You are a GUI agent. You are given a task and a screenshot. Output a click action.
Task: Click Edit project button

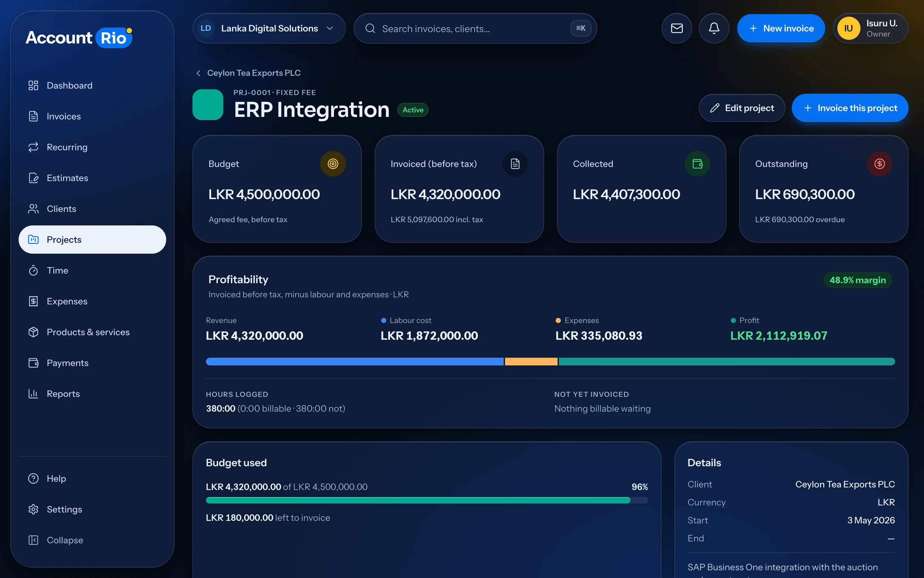[x=741, y=108]
